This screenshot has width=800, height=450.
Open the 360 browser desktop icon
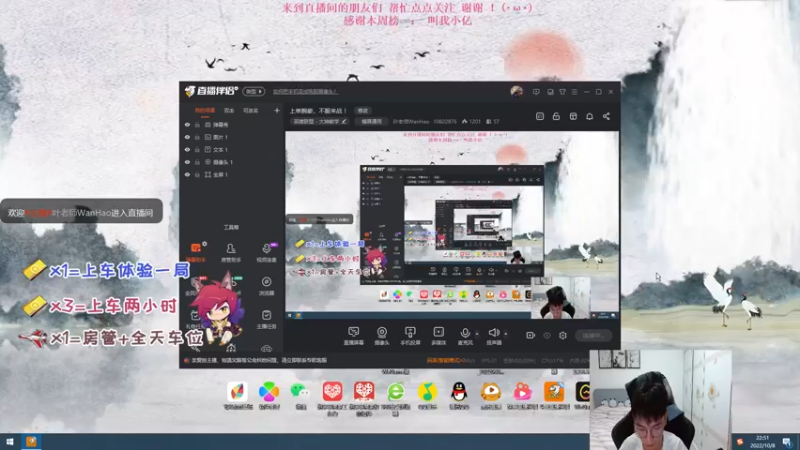coord(395,398)
